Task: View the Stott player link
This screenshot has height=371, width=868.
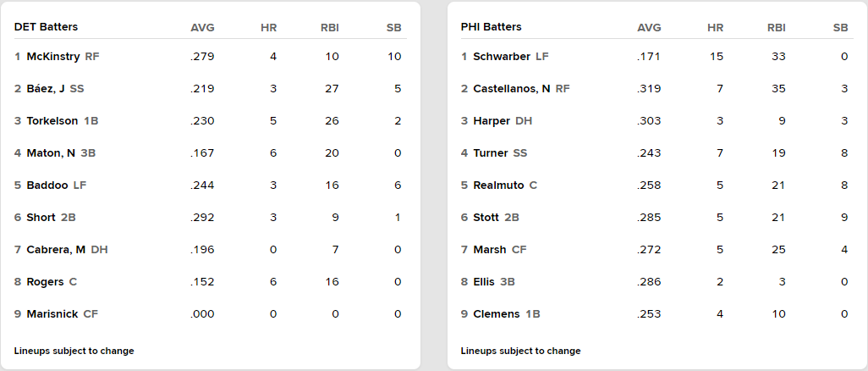Action: click(487, 218)
